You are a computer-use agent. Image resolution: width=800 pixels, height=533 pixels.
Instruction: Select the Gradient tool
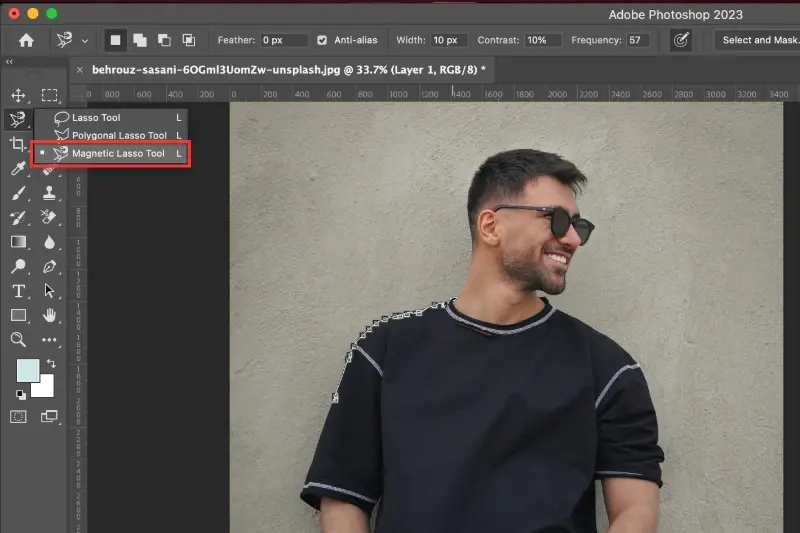18,242
